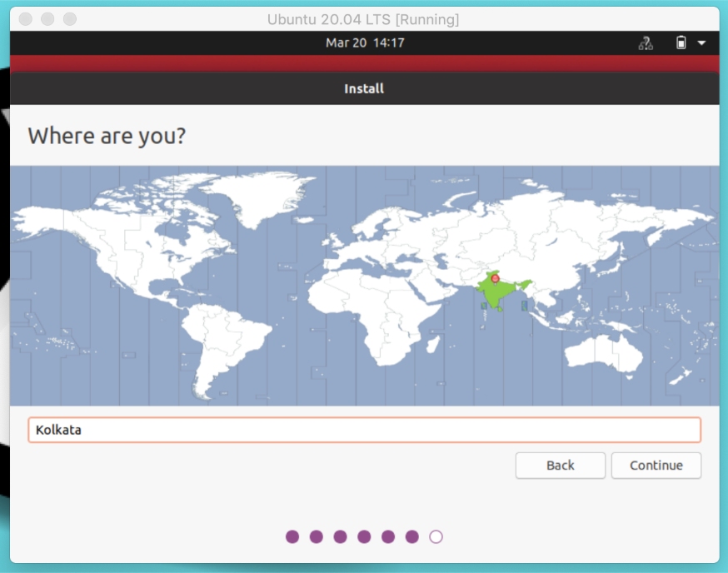Click the VirtualBox window close button

pos(26,19)
